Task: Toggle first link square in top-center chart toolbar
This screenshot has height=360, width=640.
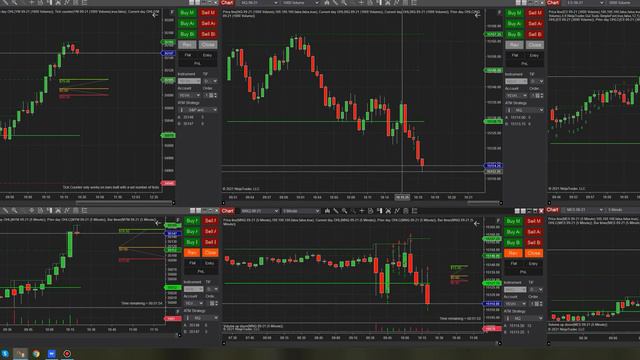Action: click(518, 2)
